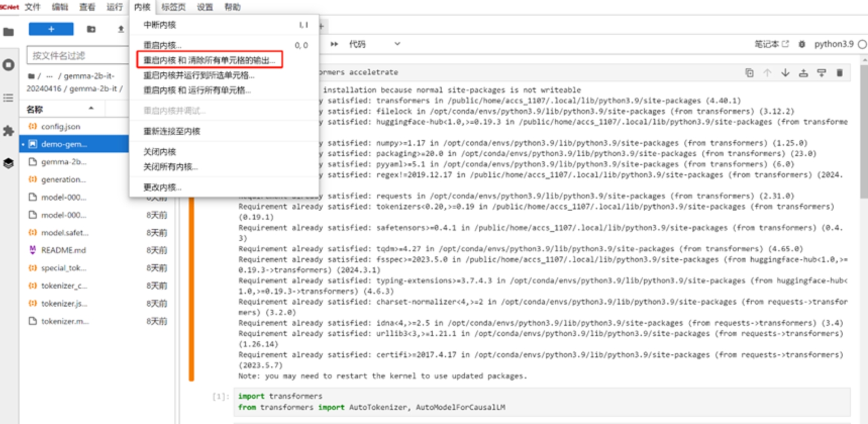This screenshot has height=424, width=868.
Task: Show the table of contents panel
Action: [x=9, y=98]
